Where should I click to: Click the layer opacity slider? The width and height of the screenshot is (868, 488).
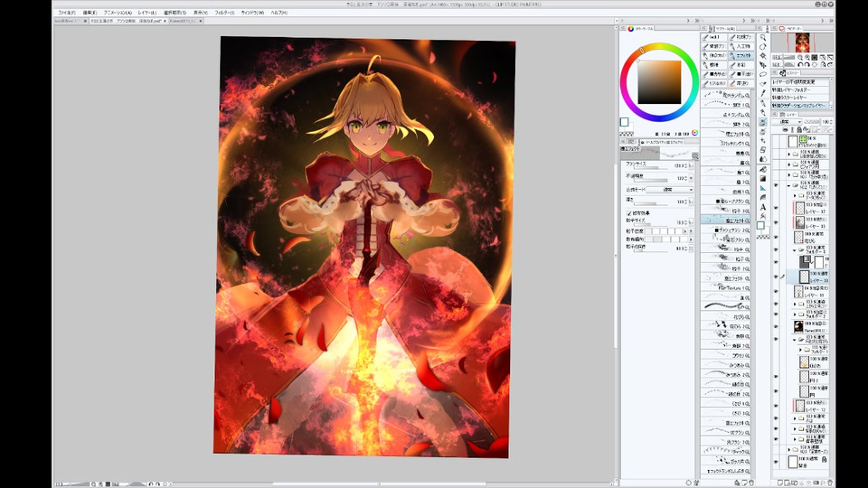812,122
